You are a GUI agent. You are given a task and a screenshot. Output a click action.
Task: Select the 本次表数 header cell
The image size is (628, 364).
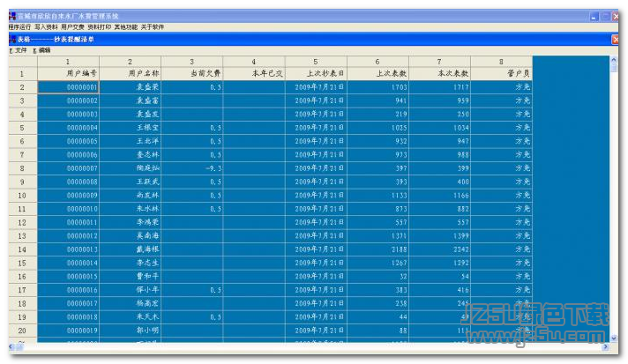click(440, 74)
